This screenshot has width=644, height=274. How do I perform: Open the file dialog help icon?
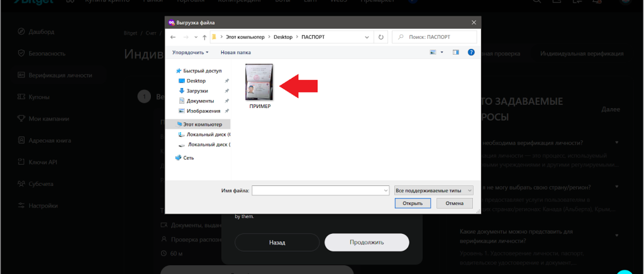click(471, 52)
